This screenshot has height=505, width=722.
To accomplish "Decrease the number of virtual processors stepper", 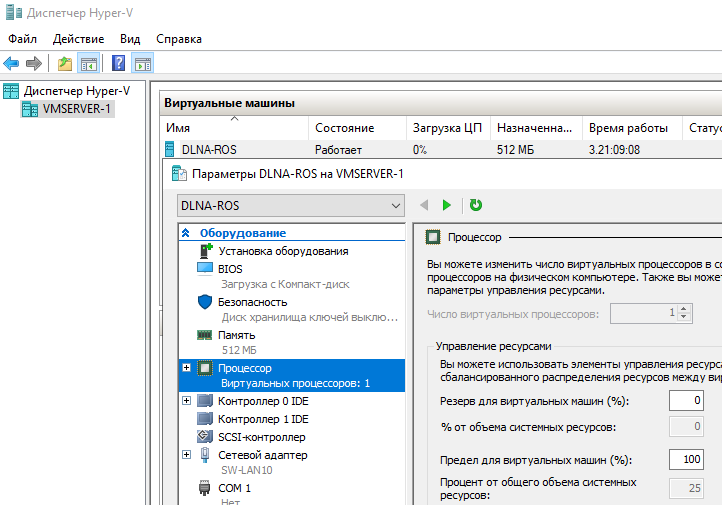I will tap(684, 317).
